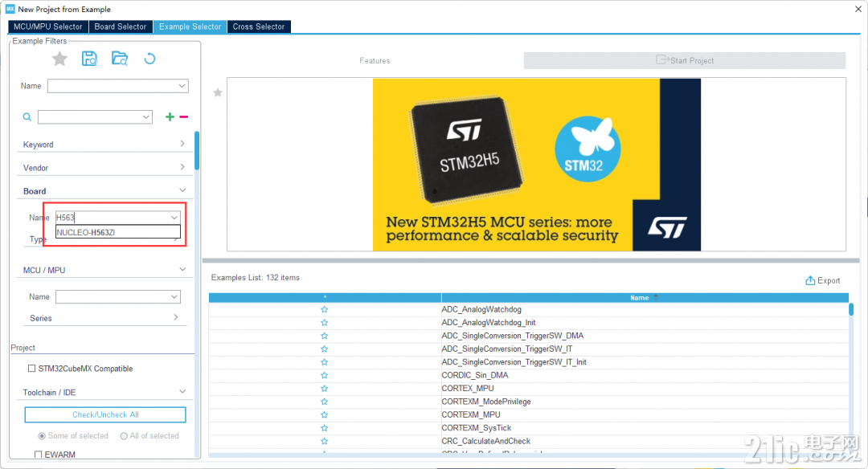This screenshot has width=868, height=469.
Task: Favorite the ADC_AnalogWatchdog example star
Action: tap(325, 309)
